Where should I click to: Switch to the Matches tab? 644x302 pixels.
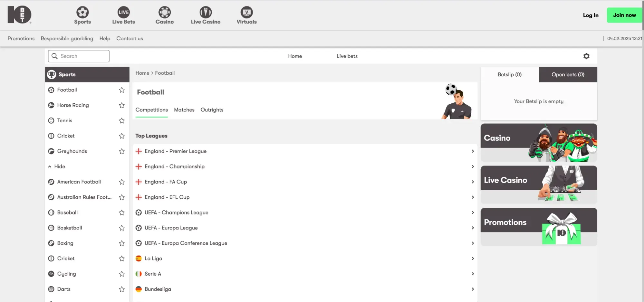184,110
